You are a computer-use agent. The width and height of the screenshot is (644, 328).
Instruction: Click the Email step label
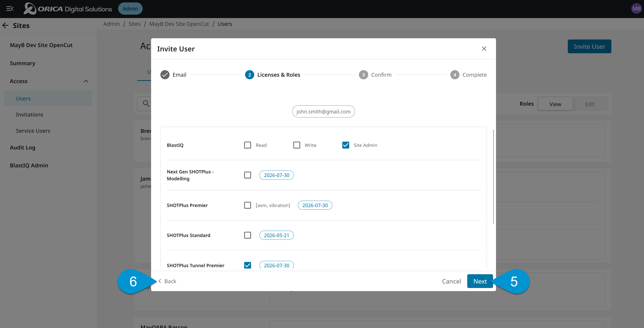[x=180, y=75]
